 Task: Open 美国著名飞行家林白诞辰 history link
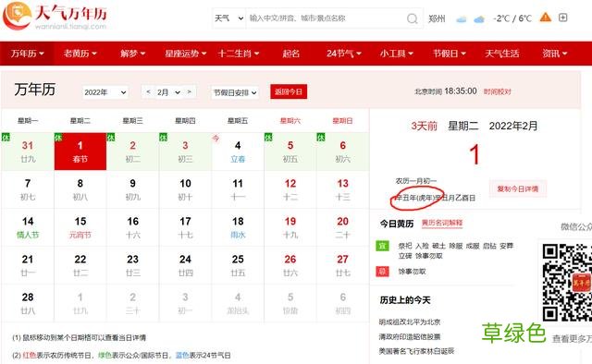pos(416,351)
